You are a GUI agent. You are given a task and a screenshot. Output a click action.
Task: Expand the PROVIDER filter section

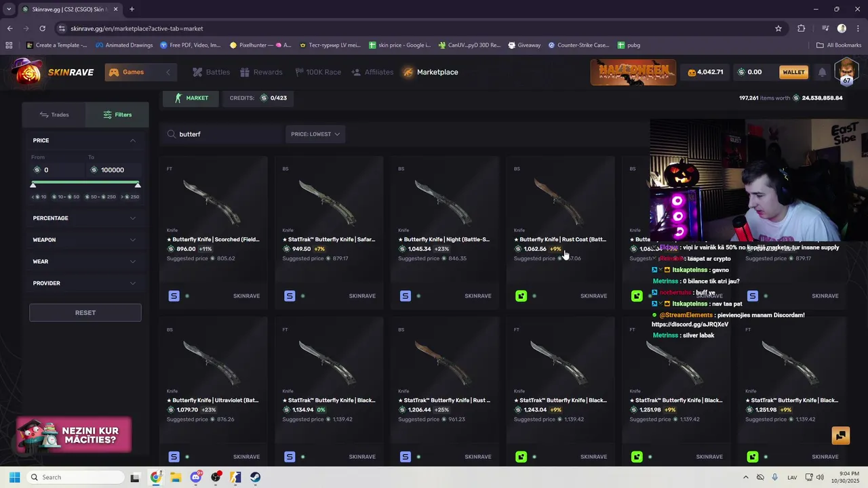pos(85,283)
